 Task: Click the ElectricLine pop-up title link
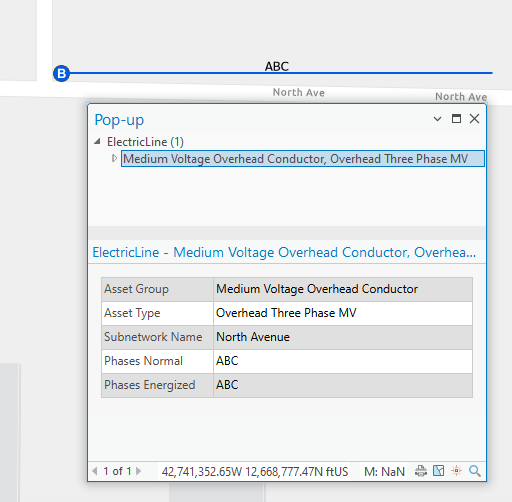tap(284, 252)
